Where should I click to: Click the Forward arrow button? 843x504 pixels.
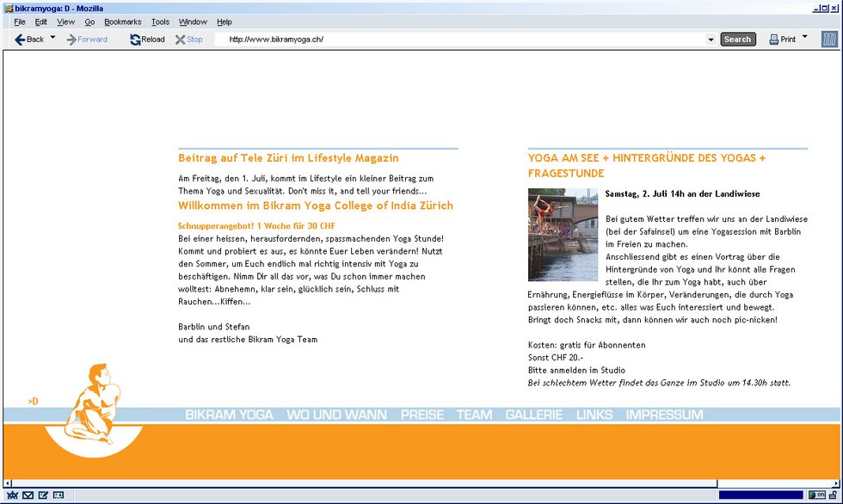tap(87, 40)
